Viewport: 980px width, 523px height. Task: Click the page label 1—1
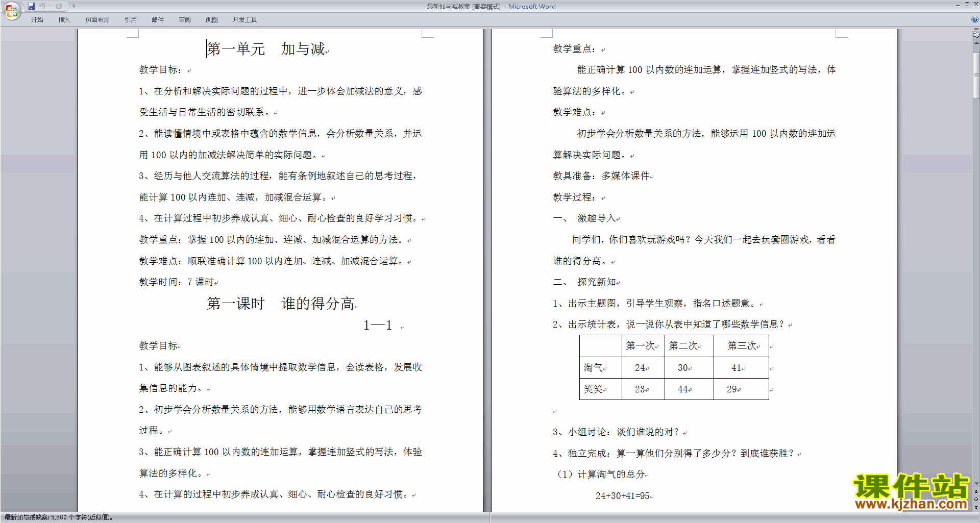pyautogui.click(x=378, y=325)
